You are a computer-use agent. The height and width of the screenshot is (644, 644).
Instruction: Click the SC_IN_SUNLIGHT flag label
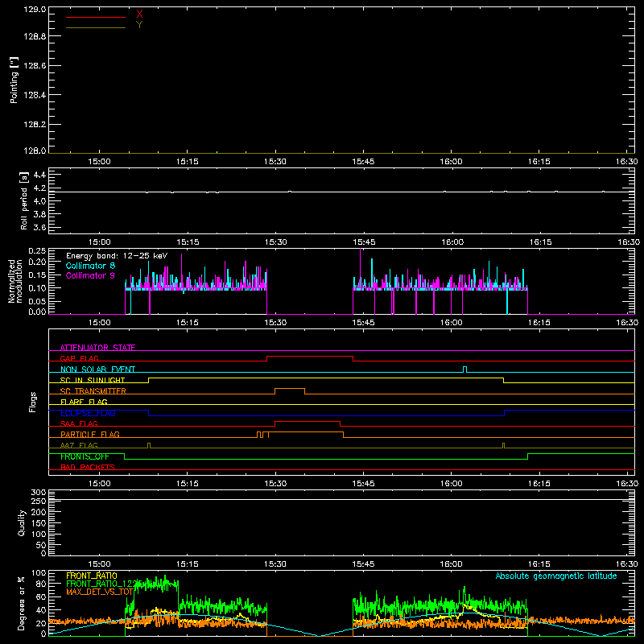pos(93,380)
